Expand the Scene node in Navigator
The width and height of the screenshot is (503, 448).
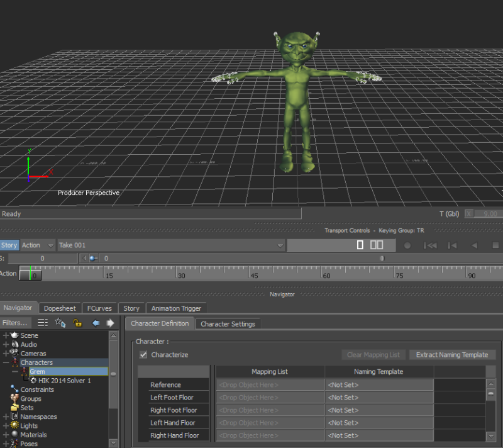click(6, 335)
